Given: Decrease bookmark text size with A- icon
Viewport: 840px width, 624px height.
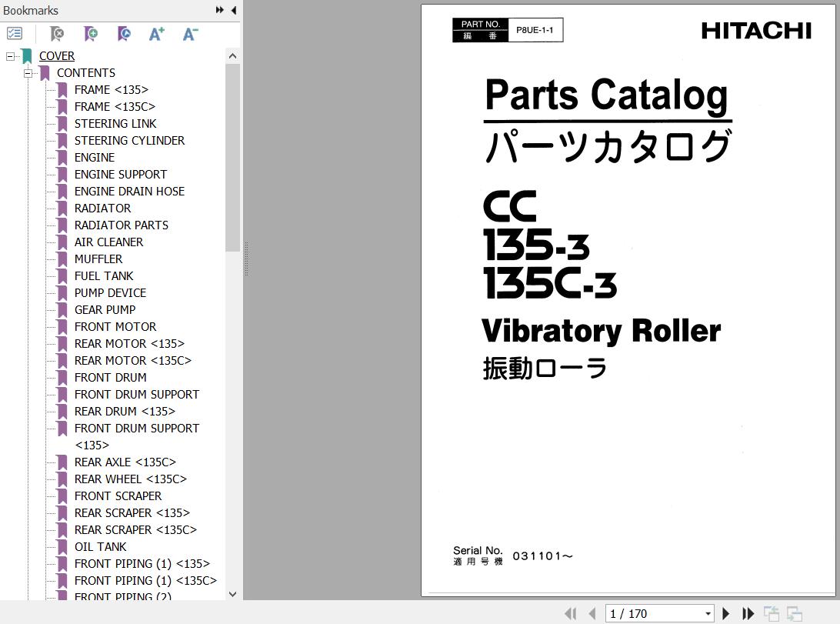Looking at the screenshot, I should coord(190,34).
